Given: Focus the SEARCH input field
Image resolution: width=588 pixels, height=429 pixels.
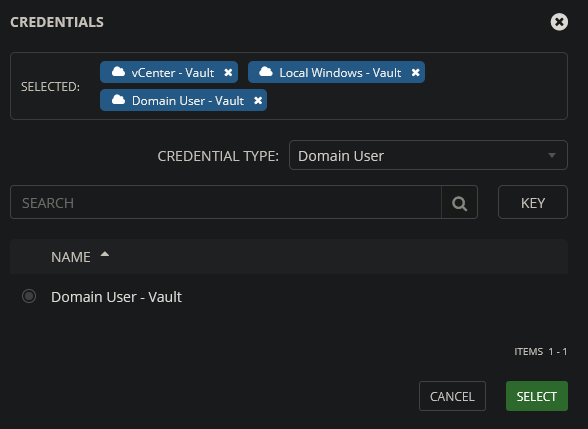Looking at the screenshot, I should tap(226, 202).
